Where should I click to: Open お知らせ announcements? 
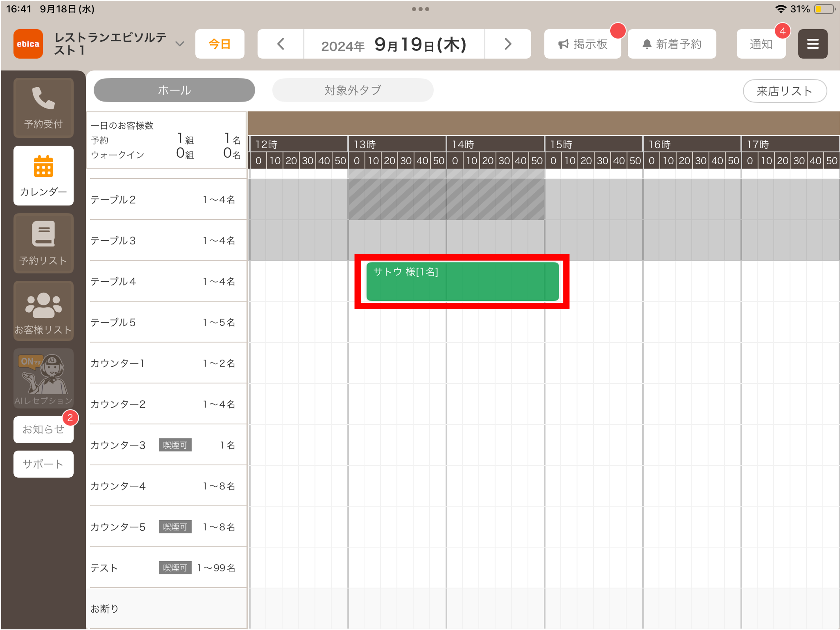[x=43, y=430]
